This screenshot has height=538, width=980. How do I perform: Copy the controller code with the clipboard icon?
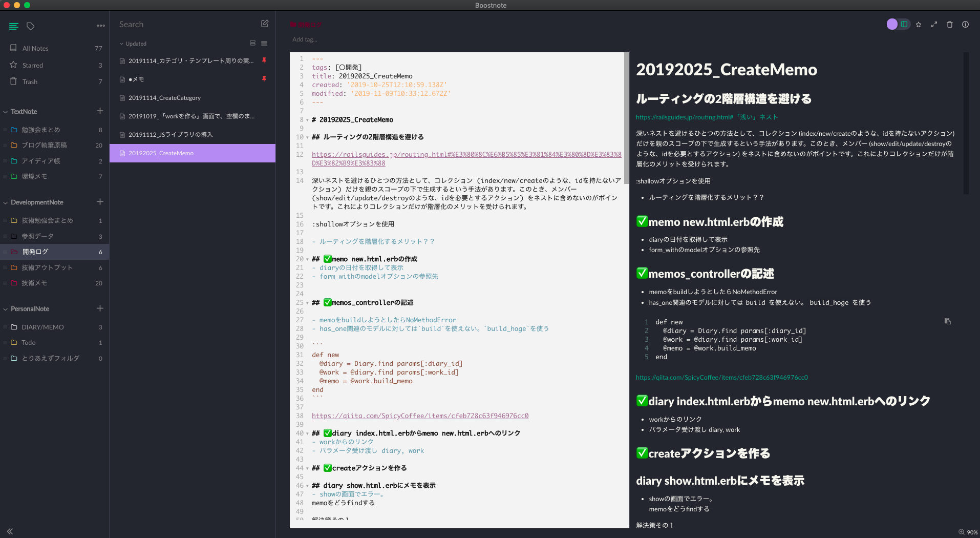[x=947, y=321]
